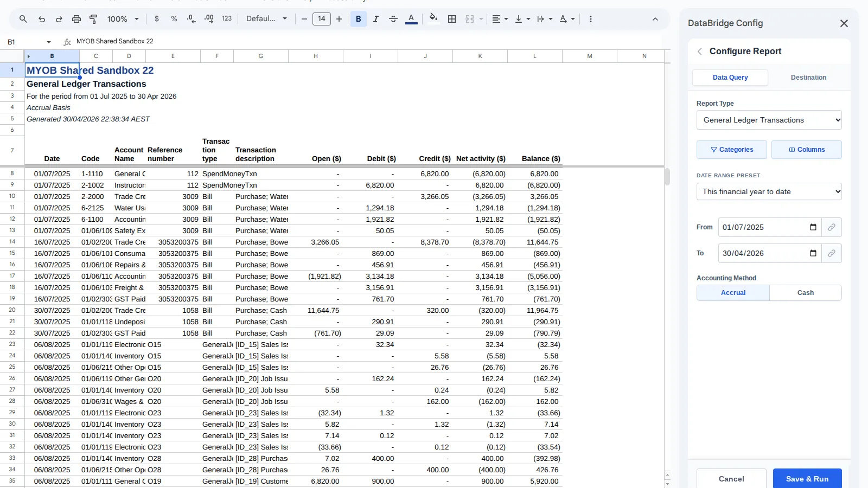
Task: Open the font family Default dropdown
Action: (266, 19)
